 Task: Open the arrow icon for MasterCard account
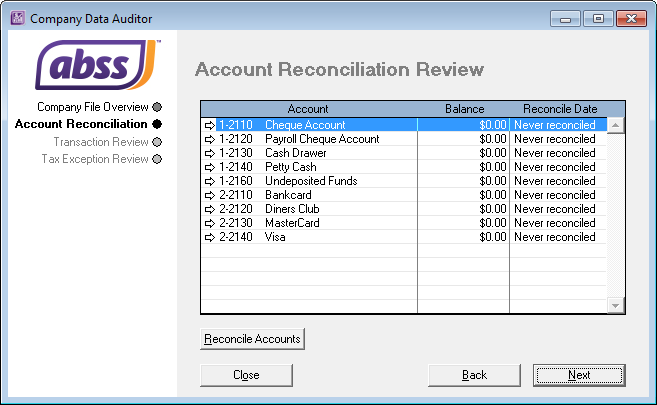209,223
